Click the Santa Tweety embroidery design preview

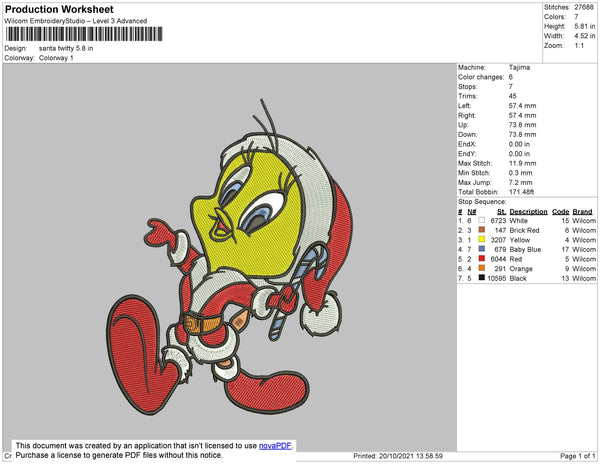pyautogui.click(x=230, y=257)
